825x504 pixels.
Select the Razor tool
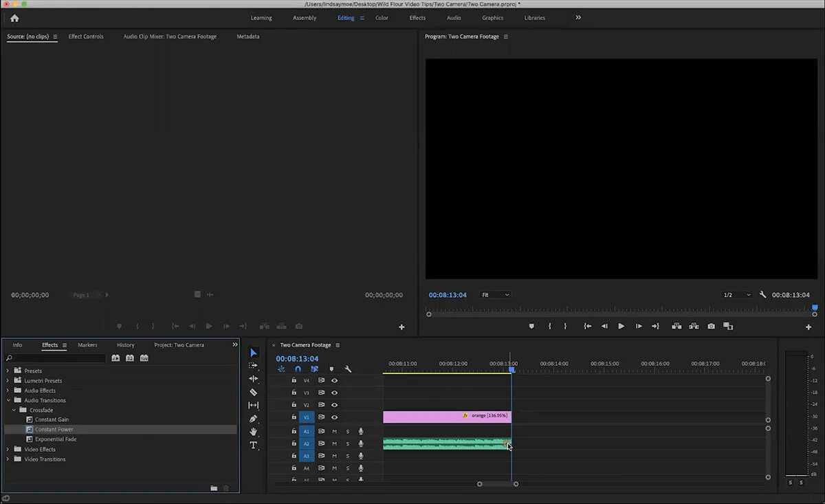[253, 392]
